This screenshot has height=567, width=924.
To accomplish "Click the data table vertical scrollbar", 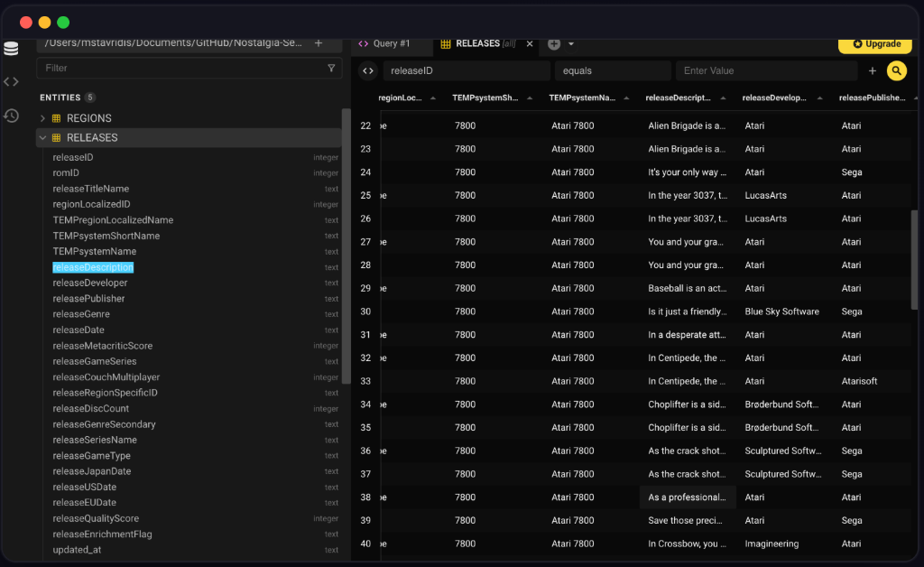I will [914, 260].
